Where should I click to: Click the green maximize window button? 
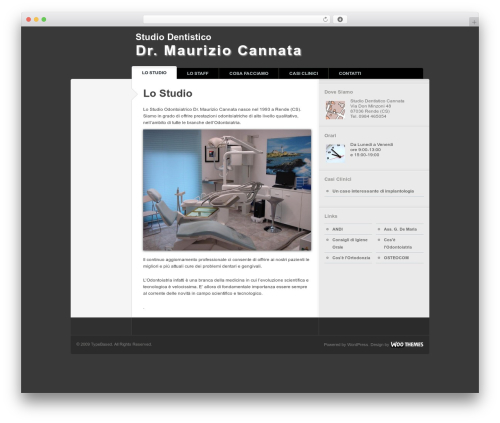click(44, 20)
